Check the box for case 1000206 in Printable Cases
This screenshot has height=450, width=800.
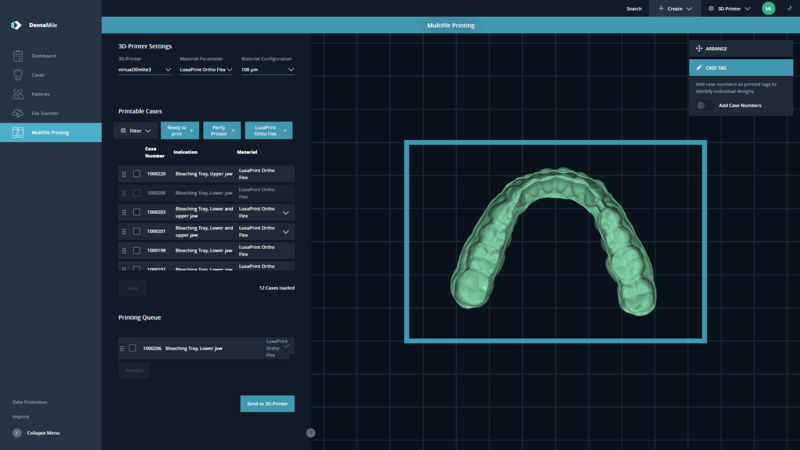[x=137, y=193]
